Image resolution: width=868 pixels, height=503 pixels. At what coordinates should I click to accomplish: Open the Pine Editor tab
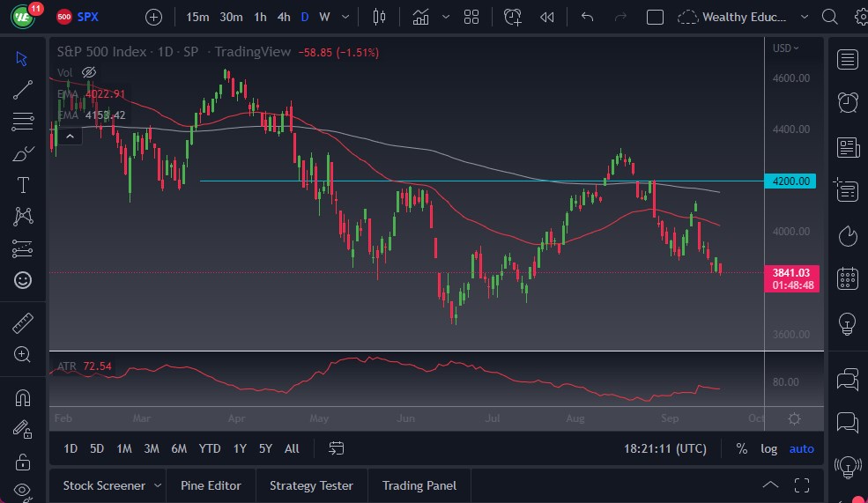211,485
